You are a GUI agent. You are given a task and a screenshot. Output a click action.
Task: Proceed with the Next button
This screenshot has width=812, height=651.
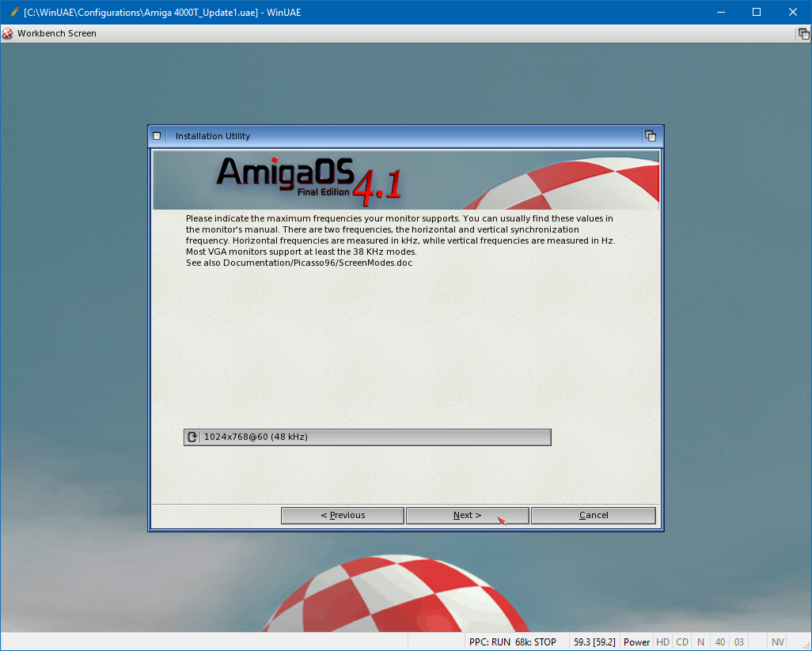[467, 515]
